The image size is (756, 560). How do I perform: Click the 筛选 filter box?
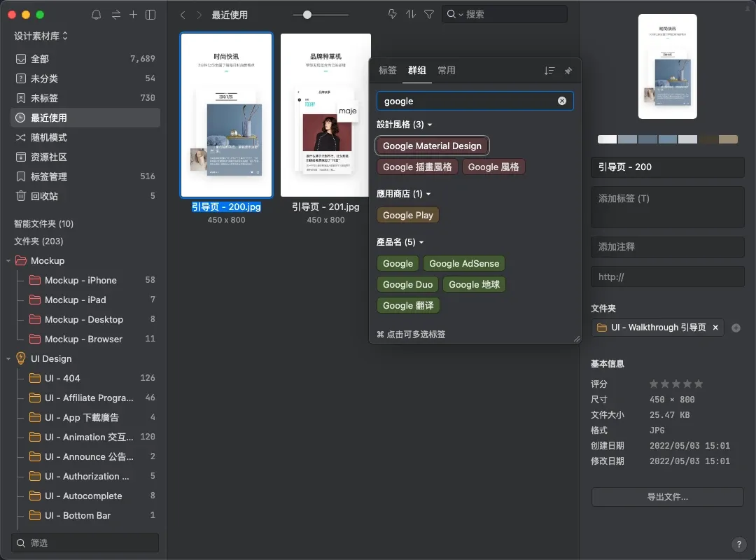[x=85, y=543]
